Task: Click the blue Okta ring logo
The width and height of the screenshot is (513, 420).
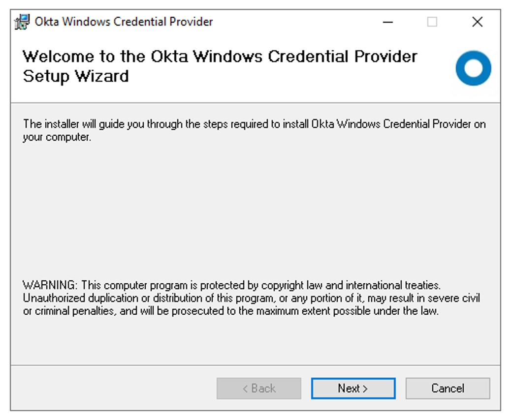Action: coord(473,68)
